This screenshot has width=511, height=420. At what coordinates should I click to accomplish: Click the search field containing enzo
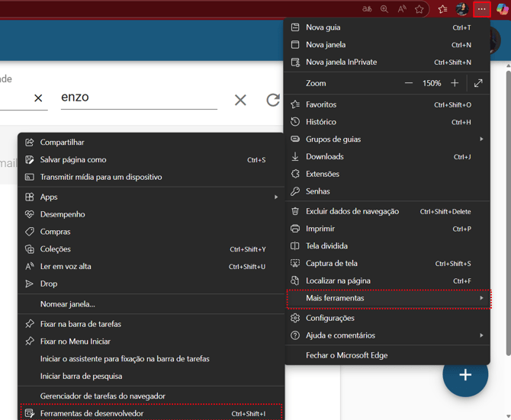137,98
